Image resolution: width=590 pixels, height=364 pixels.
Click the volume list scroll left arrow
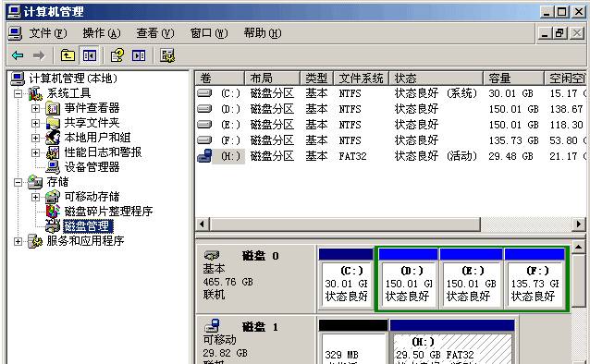(x=203, y=224)
